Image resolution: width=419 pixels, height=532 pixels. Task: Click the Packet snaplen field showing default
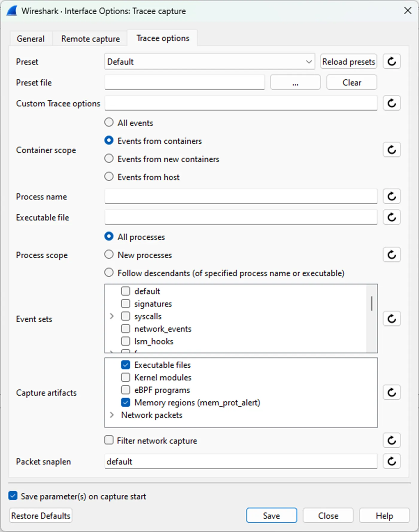[x=241, y=461]
